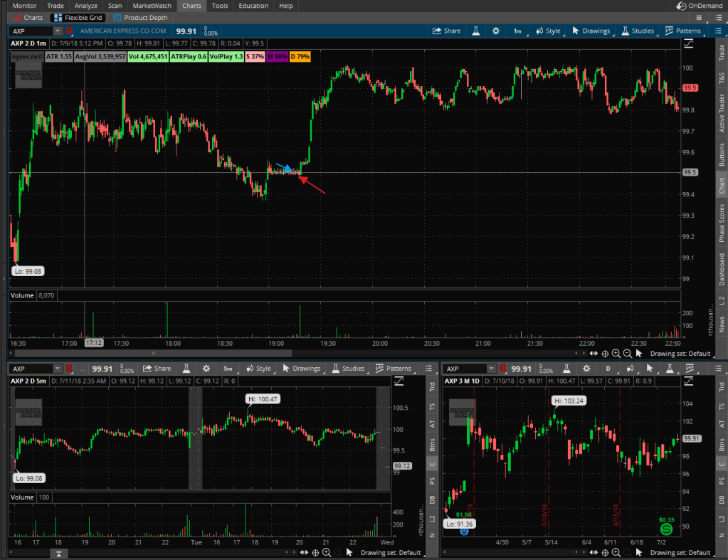
Task: Toggle the Phase Scores side panel
Action: (x=722, y=221)
